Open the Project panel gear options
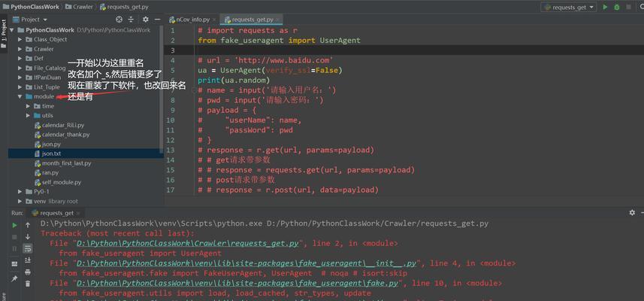The image size is (644, 301). (145, 20)
